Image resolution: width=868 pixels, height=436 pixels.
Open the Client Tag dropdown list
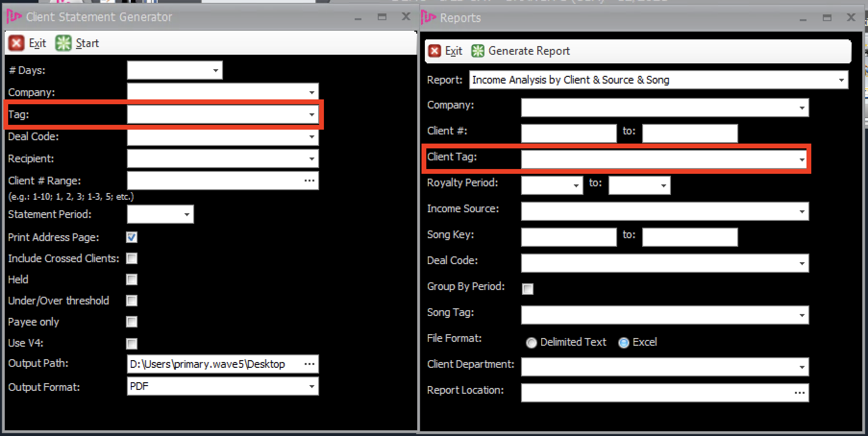coord(802,159)
